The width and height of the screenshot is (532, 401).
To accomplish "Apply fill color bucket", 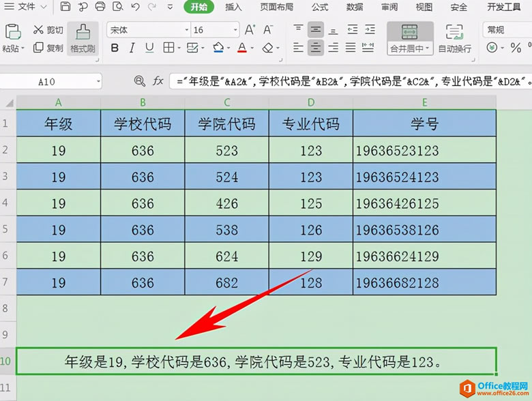I will click(218, 48).
